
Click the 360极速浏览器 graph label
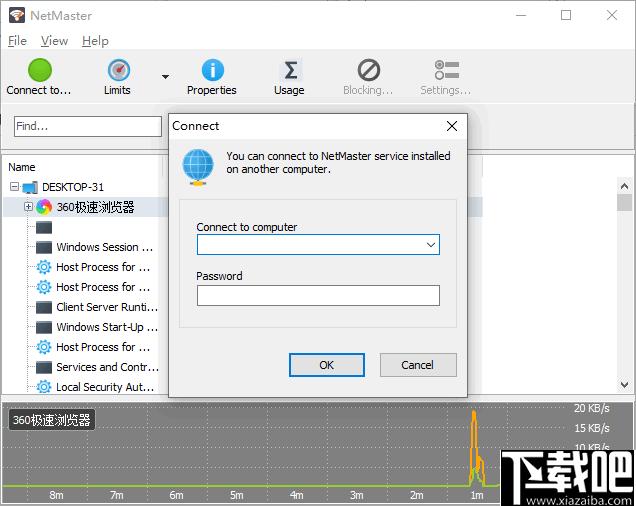[52, 420]
